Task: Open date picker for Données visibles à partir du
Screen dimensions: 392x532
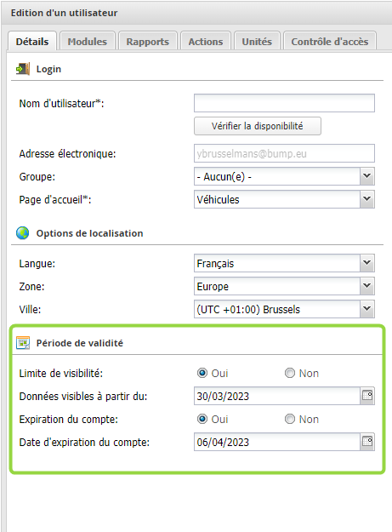Action: point(367,396)
